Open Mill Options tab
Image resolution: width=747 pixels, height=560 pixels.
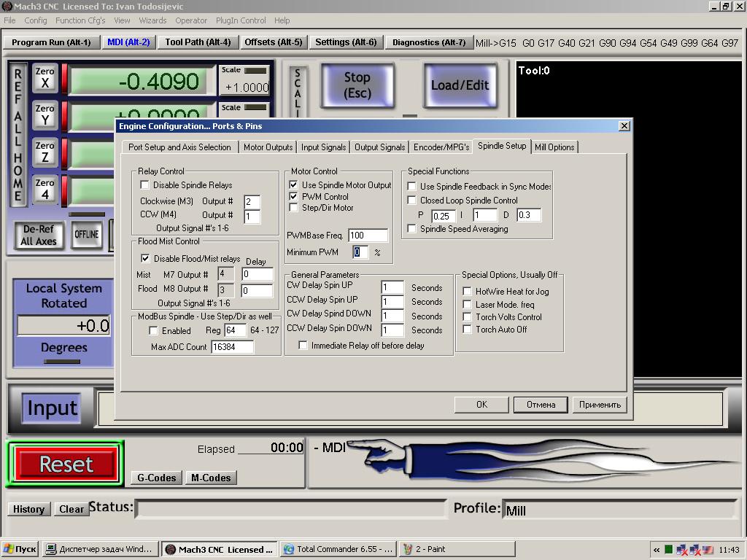pyautogui.click(x=554, y=147)
